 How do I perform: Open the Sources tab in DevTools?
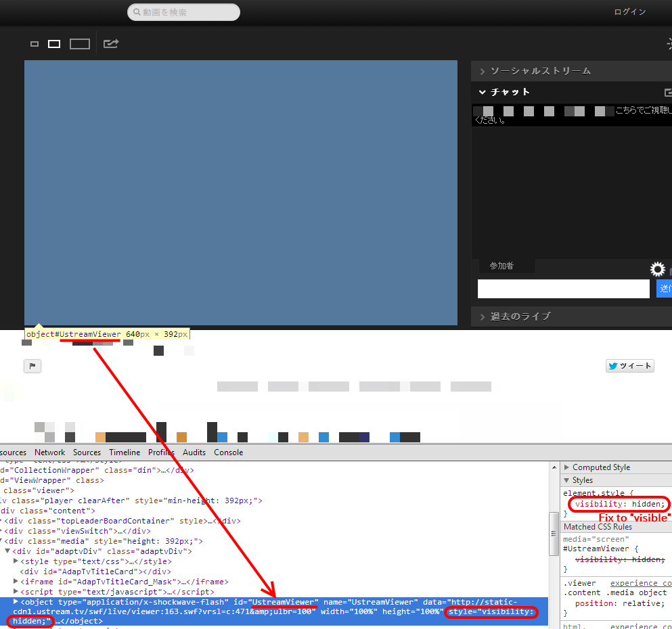[x=87, y=452]
